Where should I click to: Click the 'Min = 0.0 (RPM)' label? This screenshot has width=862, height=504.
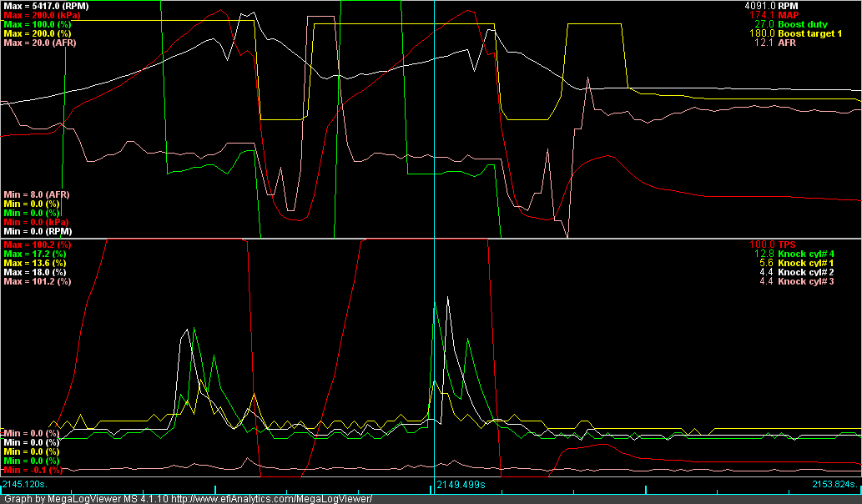pos(38,231)
